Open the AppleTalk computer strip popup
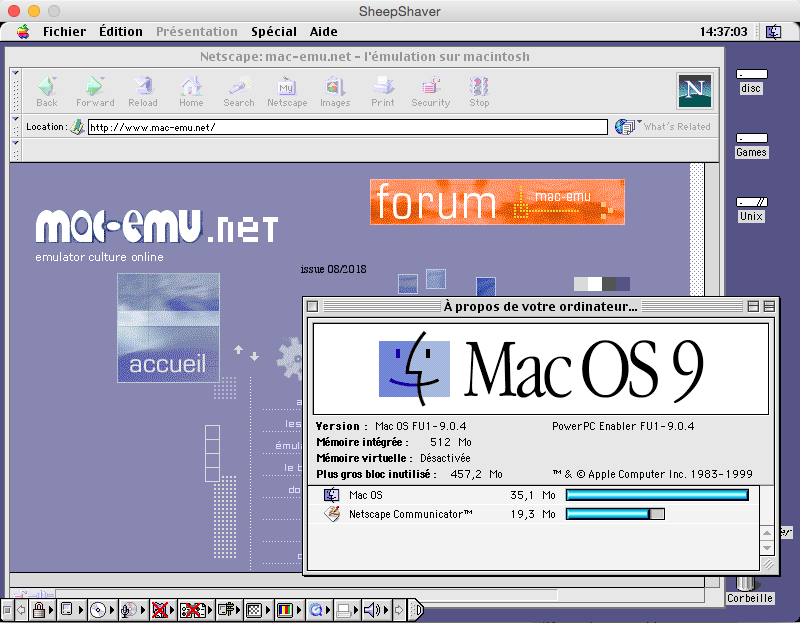This screenshot has height=623, width=800. pos(72,610)
